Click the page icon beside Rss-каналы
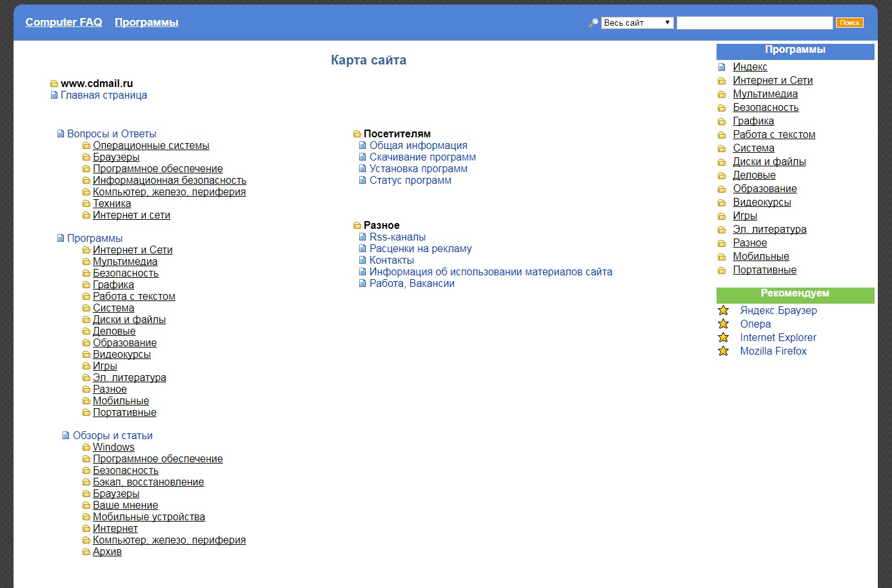 (362, 237)
